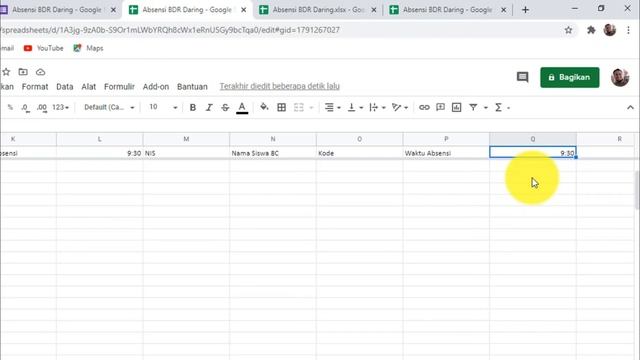Open YouTube bookmark
The width and height of the screenshot is (640, 360).
(x=44, y=48)
